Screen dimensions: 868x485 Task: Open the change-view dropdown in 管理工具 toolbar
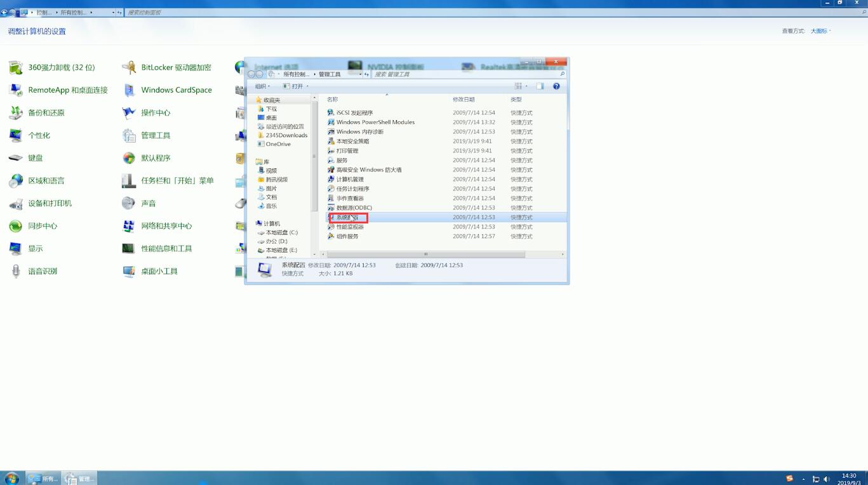[x=526, y=86]
